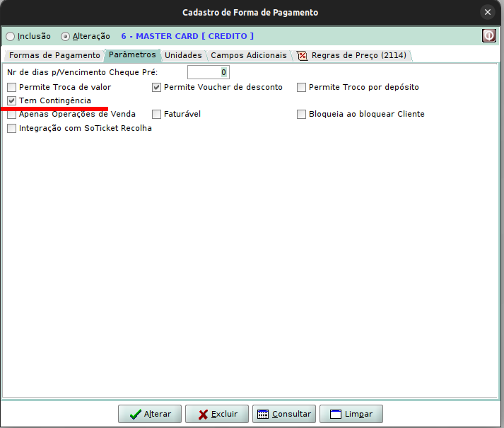Image resolution: width=504 pixels, height=428 pixels.
Task: Enable Permite Troco por depósito
Action: [x=302, y=87]
